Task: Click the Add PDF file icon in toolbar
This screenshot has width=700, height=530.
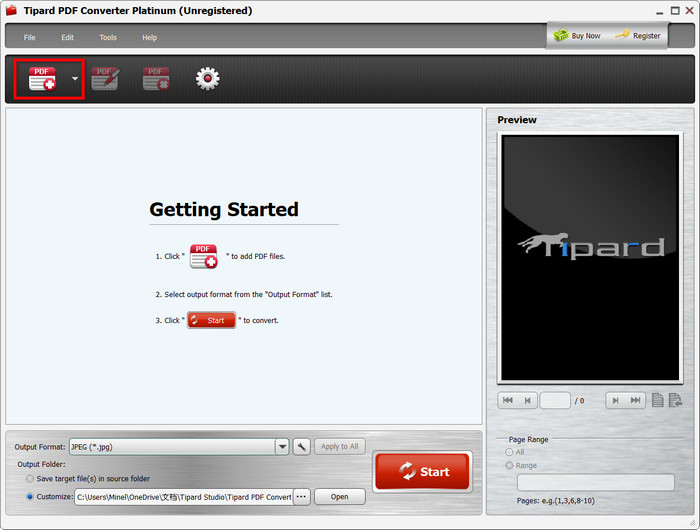Action: (42, 79)
